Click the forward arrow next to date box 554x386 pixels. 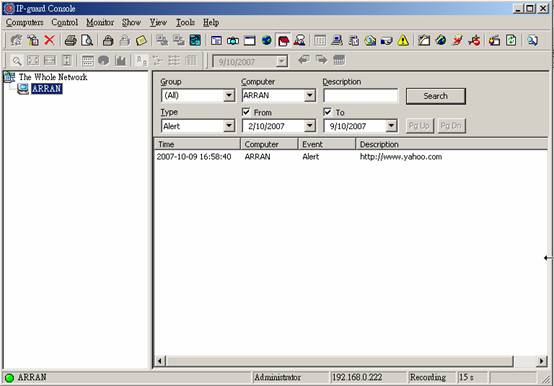pyautogui.click(x=321, y=60)
